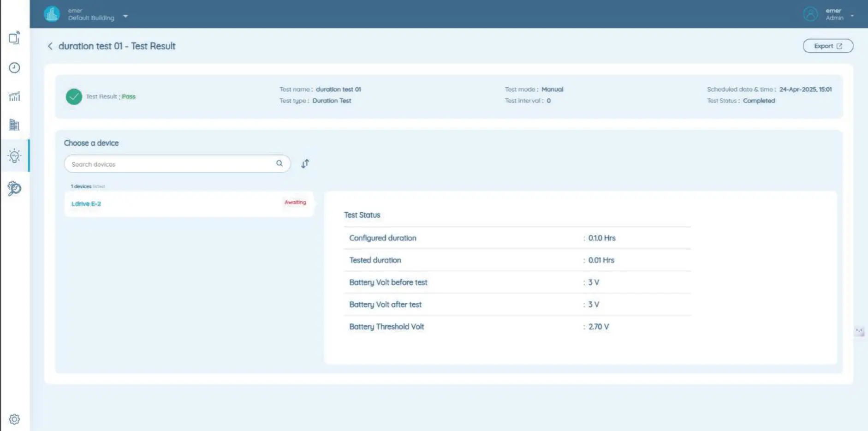Image resolution: width=868 pixels, height=431 pixels.
Task: Click the user avatar icon
Action: (810, 14)
